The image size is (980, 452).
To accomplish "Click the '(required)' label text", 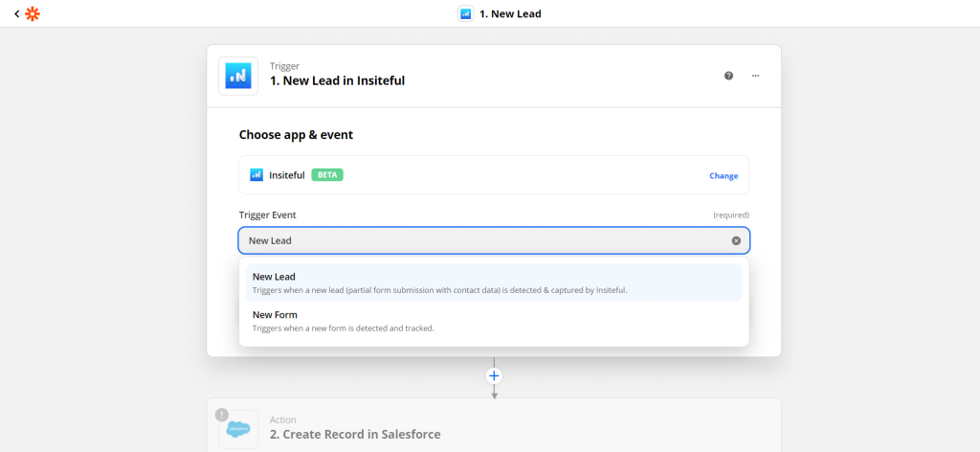I will (x=730, y=215).
